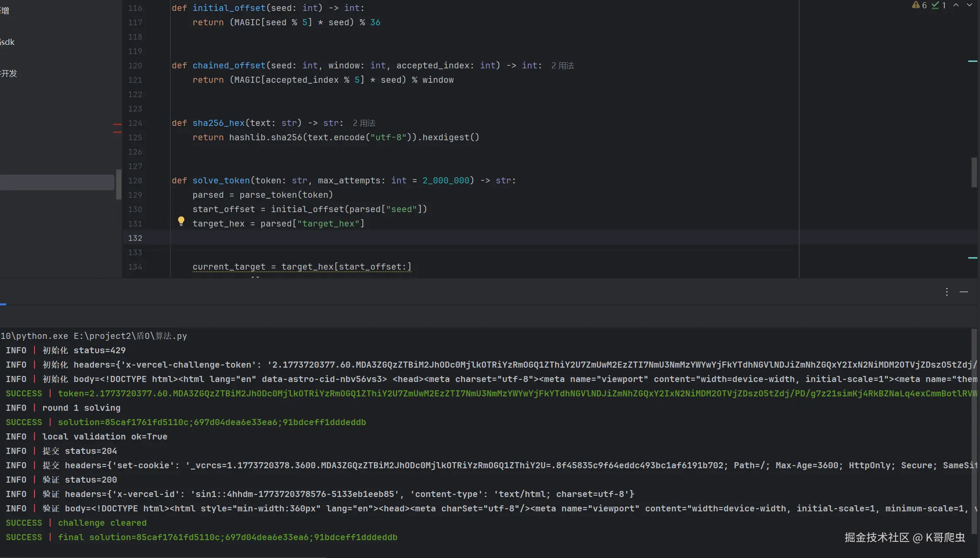The height and width of the screenshot is (558, 980).
Task: Place cursor on empty line 132
Action: coord(348,238)
